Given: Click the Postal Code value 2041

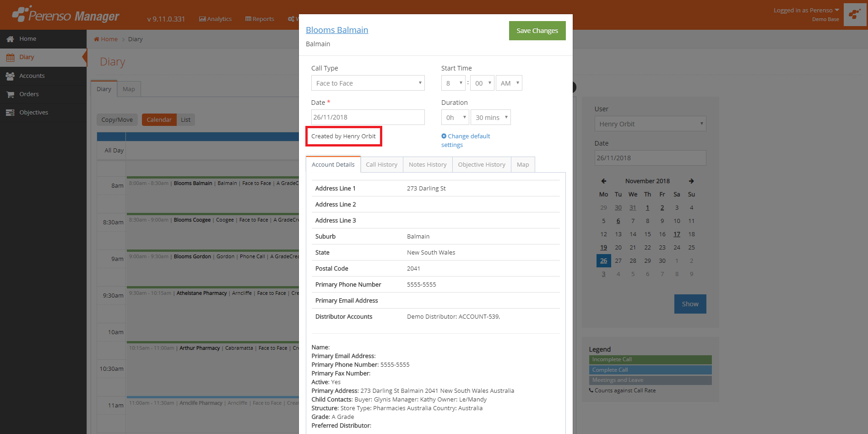Looking at the screenshot, I should (413, 269).
